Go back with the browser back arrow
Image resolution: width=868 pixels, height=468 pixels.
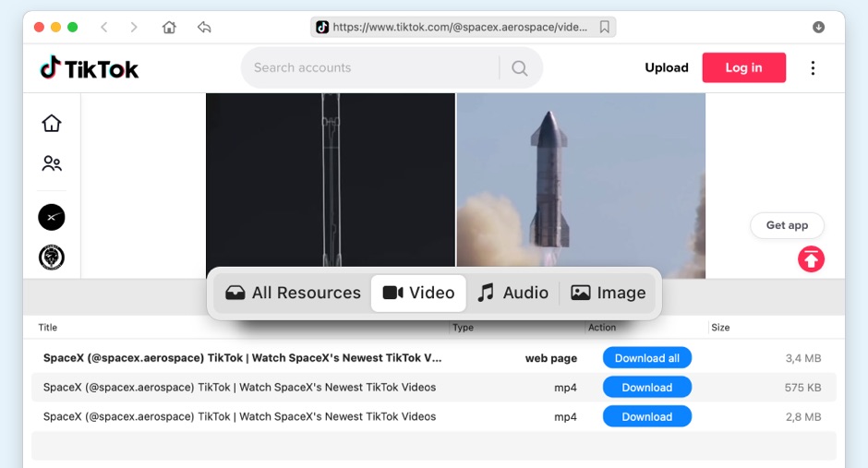(104, 27)
